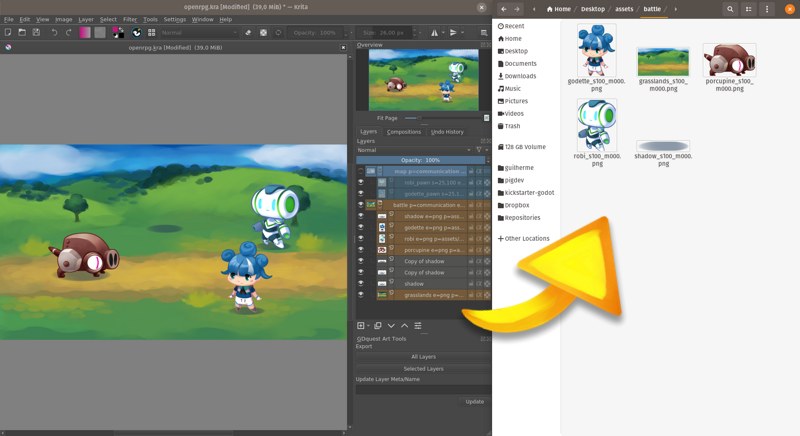
Task: Show next path segments in breadcrumb
Action: [676, 9]
